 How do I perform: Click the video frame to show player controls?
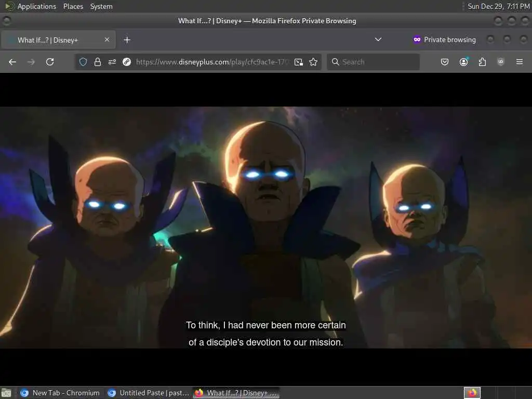click(266, 228)
